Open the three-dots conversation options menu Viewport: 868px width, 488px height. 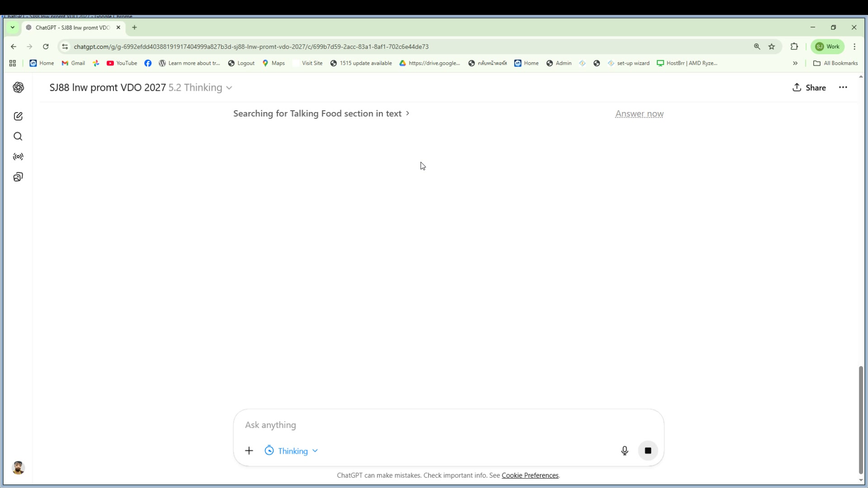coord(843,88)
